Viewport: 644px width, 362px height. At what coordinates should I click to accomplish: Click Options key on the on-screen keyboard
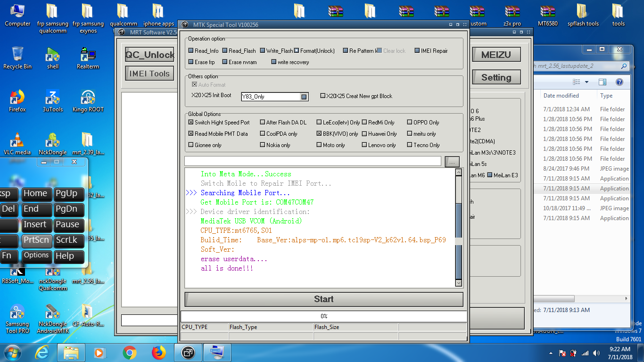[x=36, y=256]
